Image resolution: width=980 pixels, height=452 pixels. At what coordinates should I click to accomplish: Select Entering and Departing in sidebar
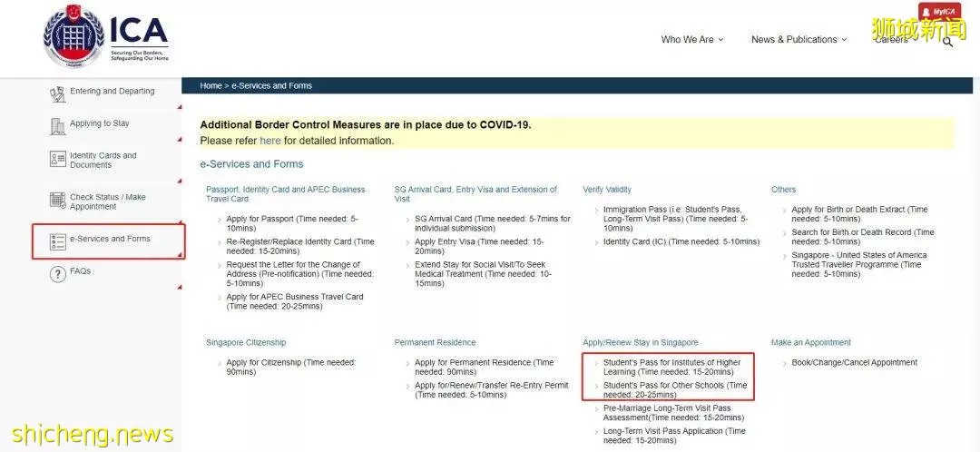point(112,92)
